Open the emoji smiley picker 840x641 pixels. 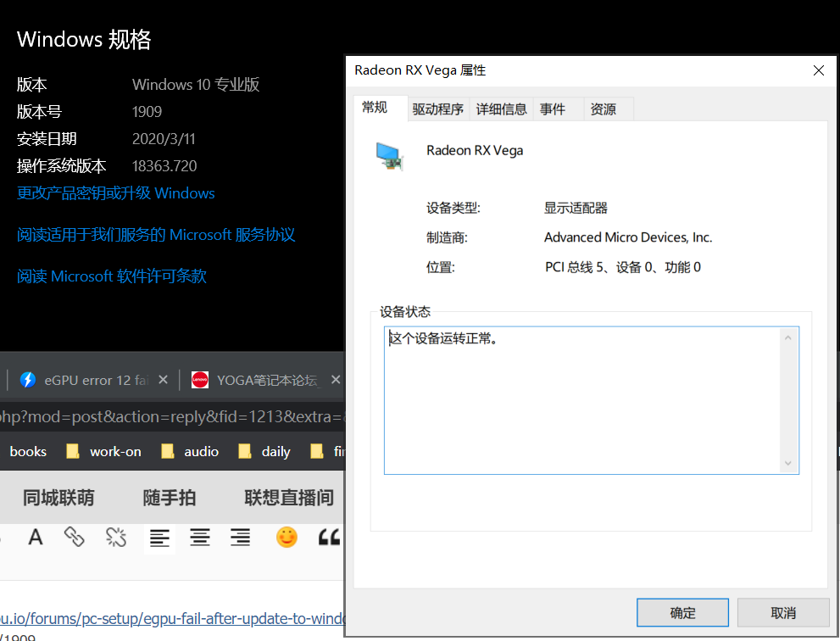[x=286, y=537]
